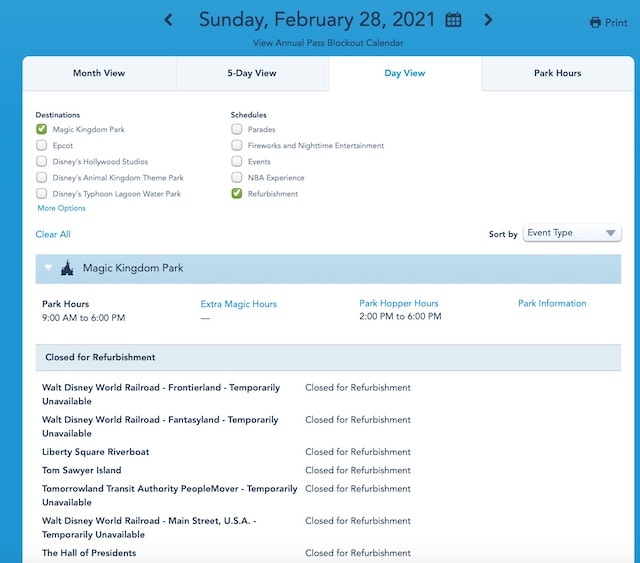Enable the Epcot destination checkbox
Viewport: 640px width, 563px height.
42,145
